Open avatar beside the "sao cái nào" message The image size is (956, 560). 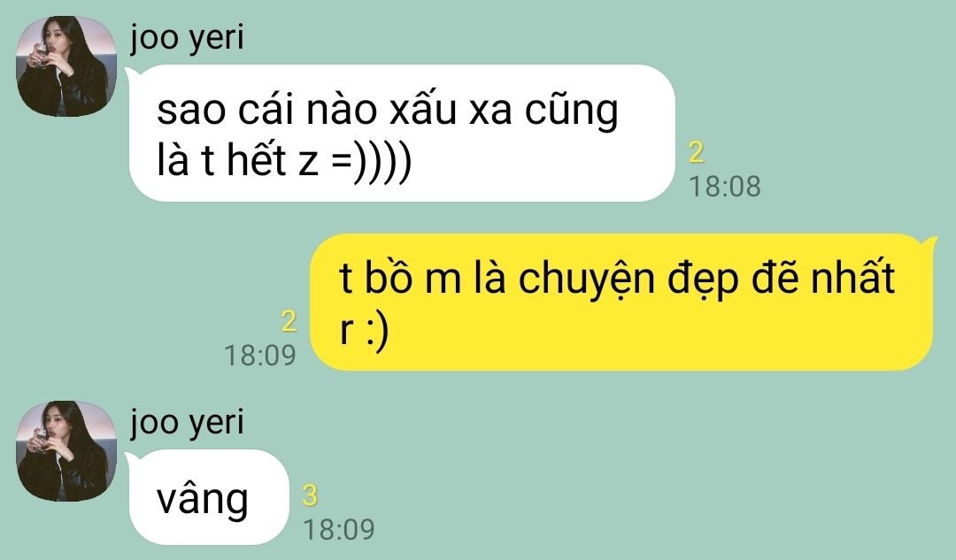tap(66, 65)
